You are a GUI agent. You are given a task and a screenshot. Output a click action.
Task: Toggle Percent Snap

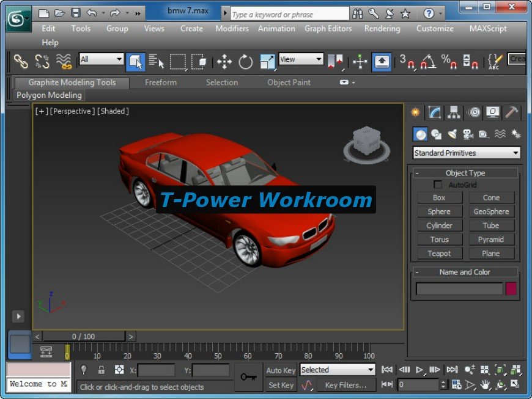(449, 62)
